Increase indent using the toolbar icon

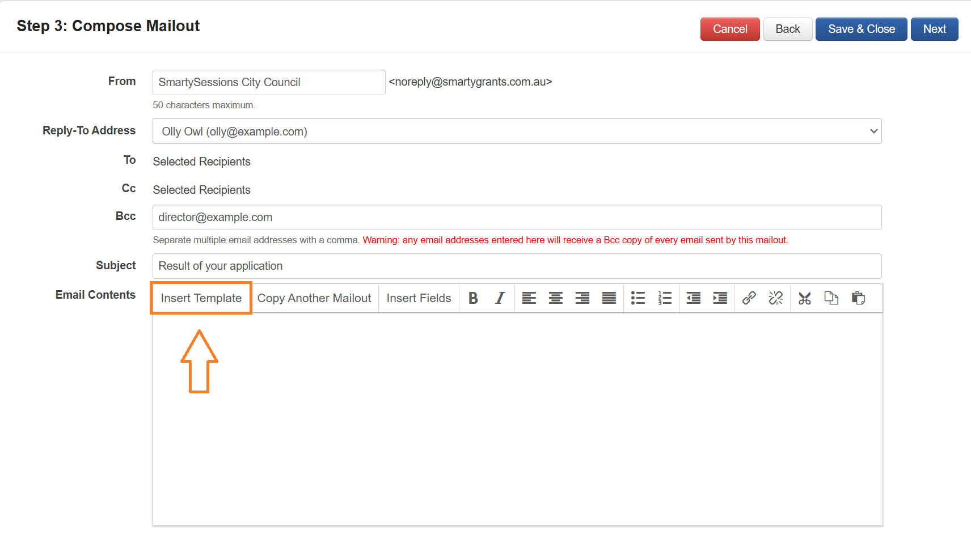(720, 298)
